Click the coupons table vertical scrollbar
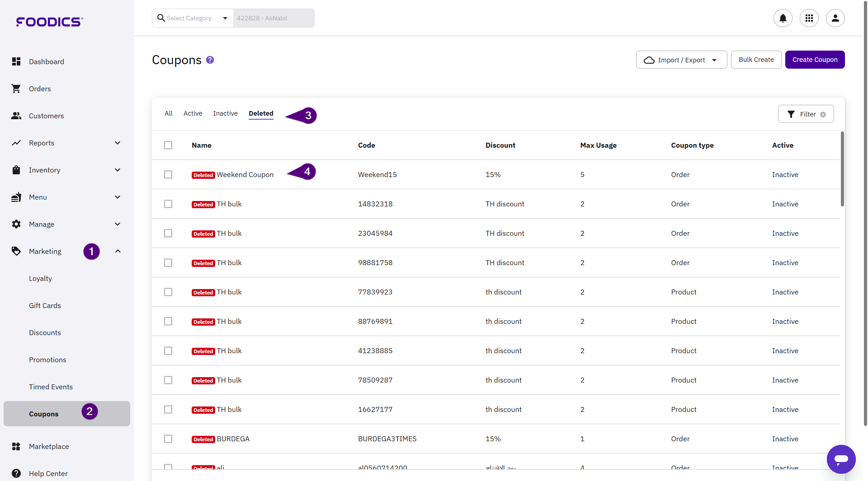This screenshot has height=481, width=868. tap(842, 169)
